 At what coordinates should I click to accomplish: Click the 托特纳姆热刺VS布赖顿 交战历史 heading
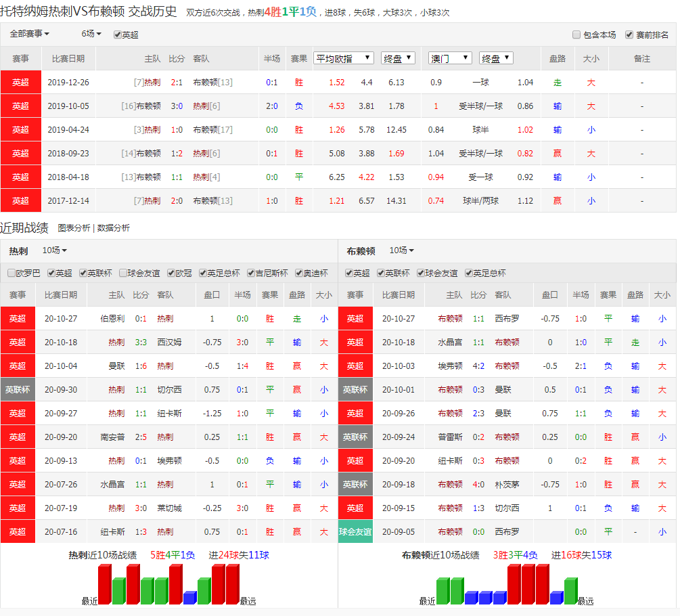(89, 12)
